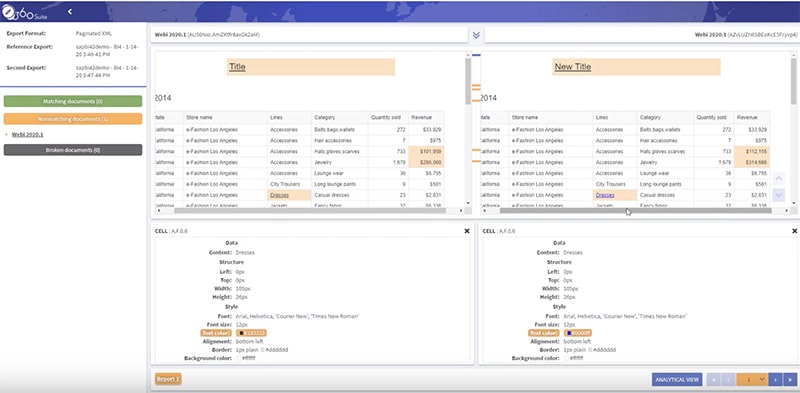Click the highlighted Text color label in right panel
The height and width of the screenshot is (393, 800).
pos(544,333)
